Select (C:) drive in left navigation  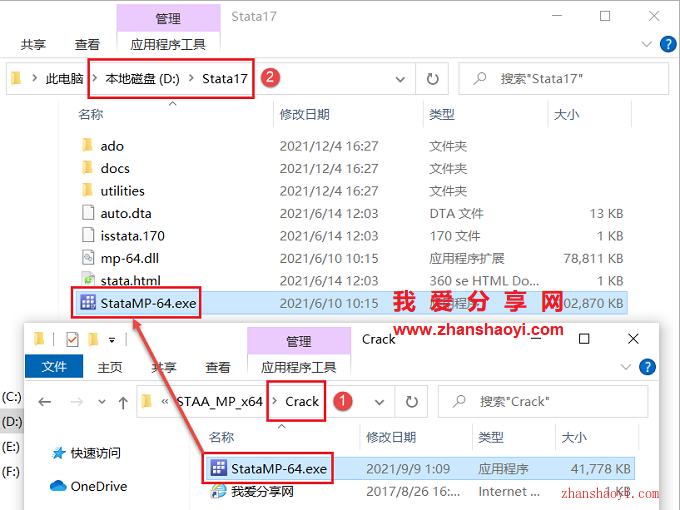11,396
